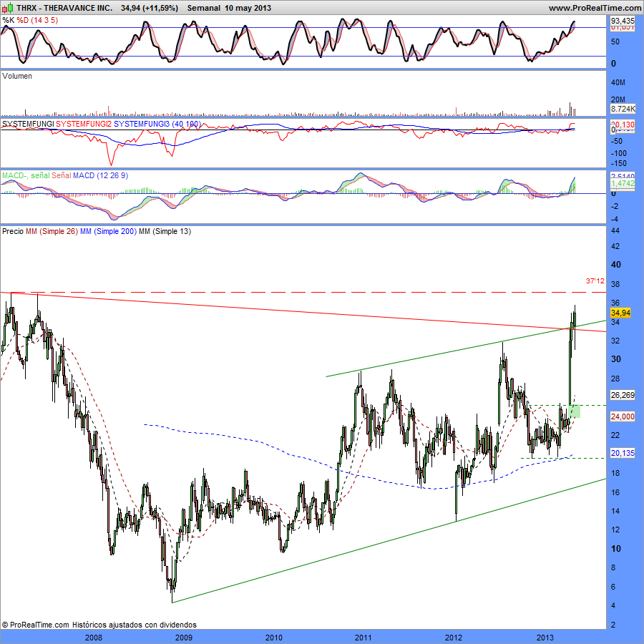Click the MM (Simple 13) label
The width and height of the screenshot is (644, 644).
165,231
